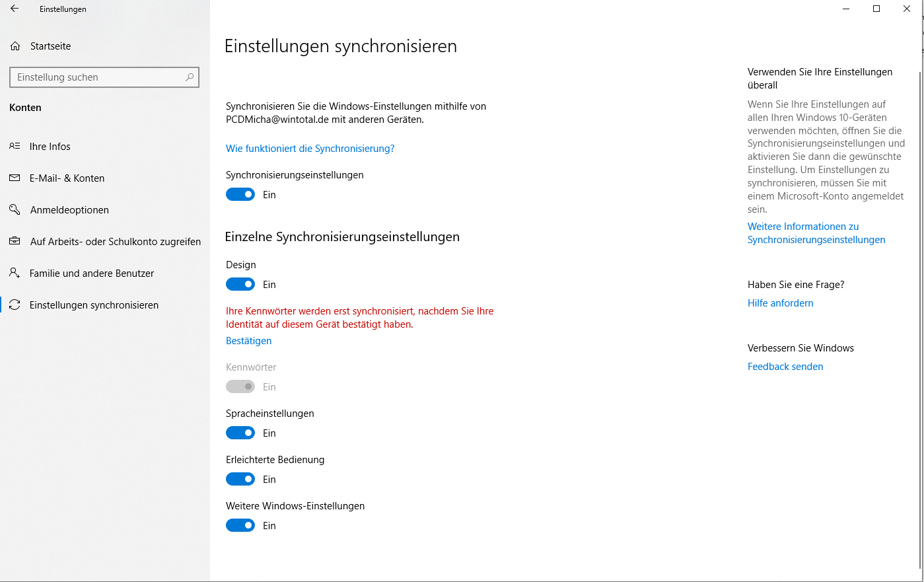This screenshot has width=924, height=582.
Task: Click the back arrow icon
Action: [x=15, y=9]
